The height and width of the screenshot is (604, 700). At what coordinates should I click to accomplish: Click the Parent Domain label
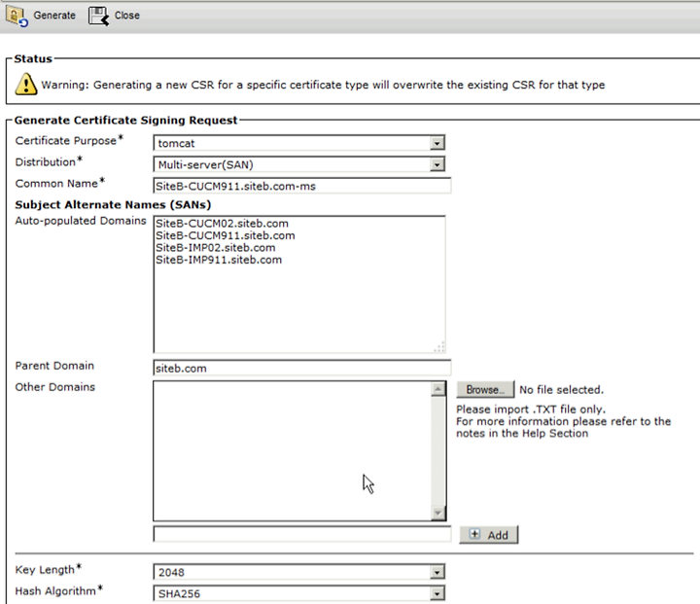(x=54, y=366)
